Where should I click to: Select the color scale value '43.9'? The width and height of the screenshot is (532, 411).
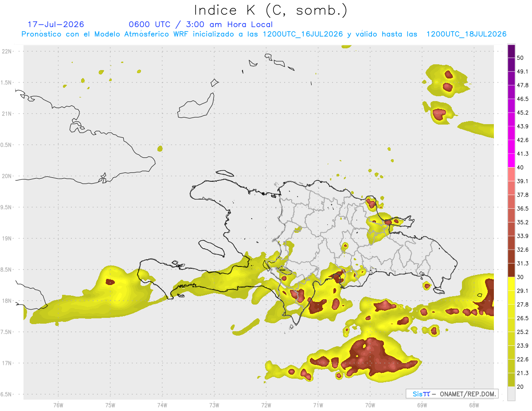pos(523,126)
